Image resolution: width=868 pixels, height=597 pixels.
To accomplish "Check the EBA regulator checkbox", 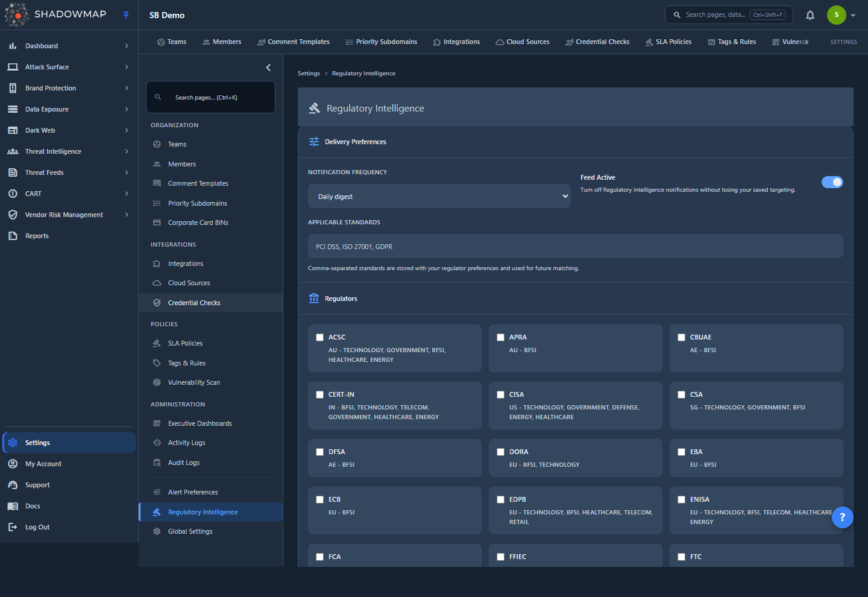I will coord(681,452).
